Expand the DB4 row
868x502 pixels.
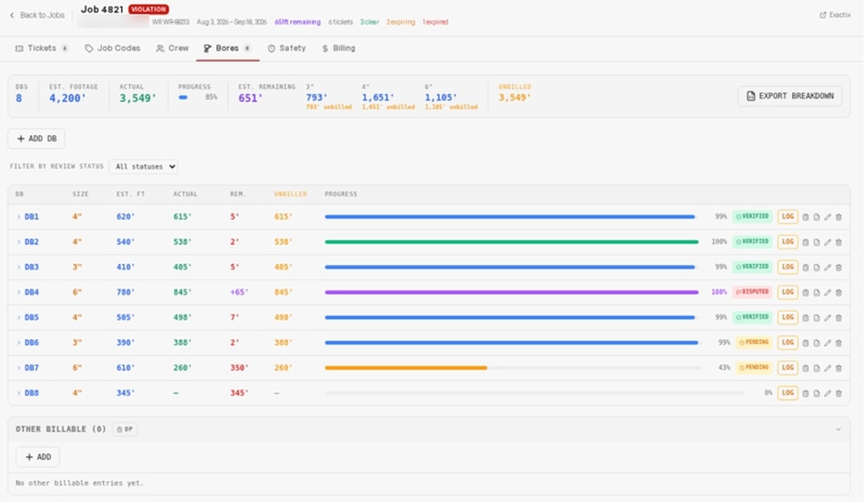pos(18,292)
